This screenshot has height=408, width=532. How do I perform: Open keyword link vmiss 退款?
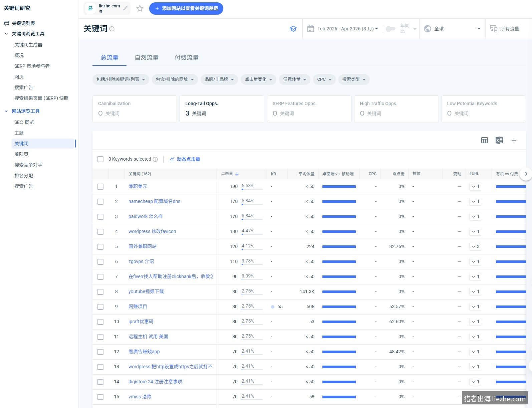click(x=140, y=397)
